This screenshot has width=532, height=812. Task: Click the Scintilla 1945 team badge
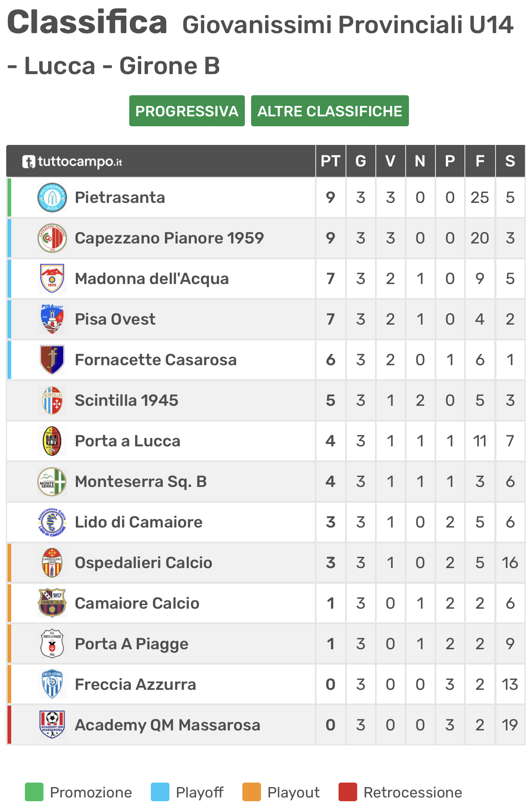pos(52,400)
